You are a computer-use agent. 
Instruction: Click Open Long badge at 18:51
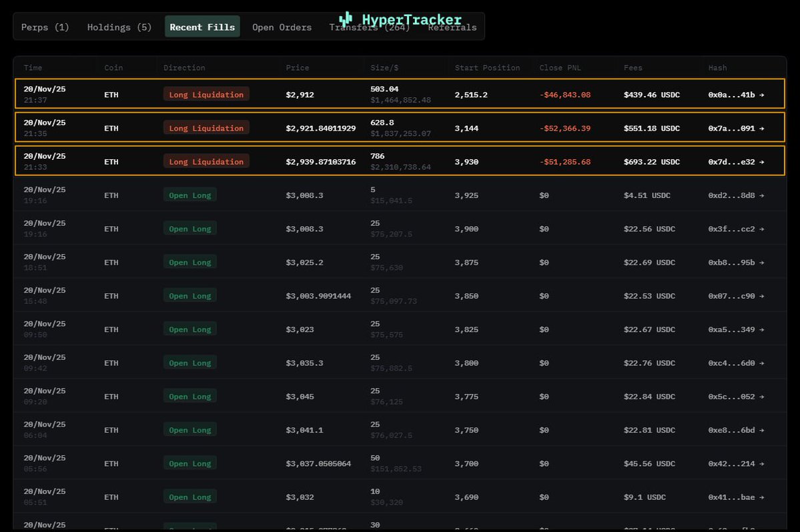coord(189,262)
